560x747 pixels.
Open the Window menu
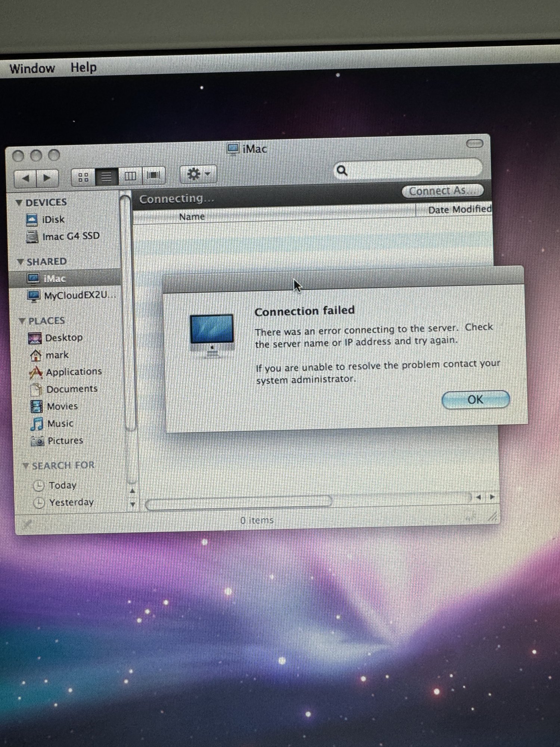[x=32, y=68]
